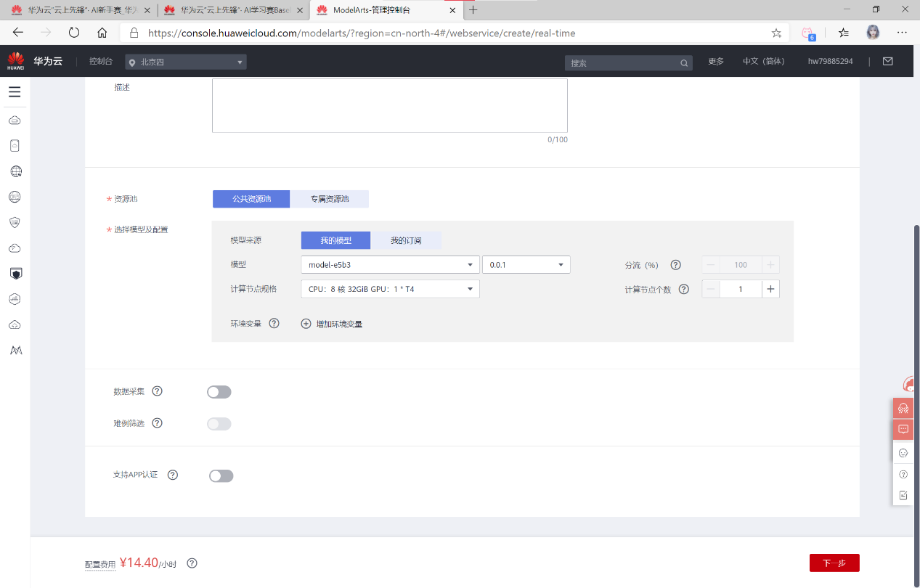Open help for 计算节点个数
Viewport: 920px width, 588px height.
pos(683,289)
